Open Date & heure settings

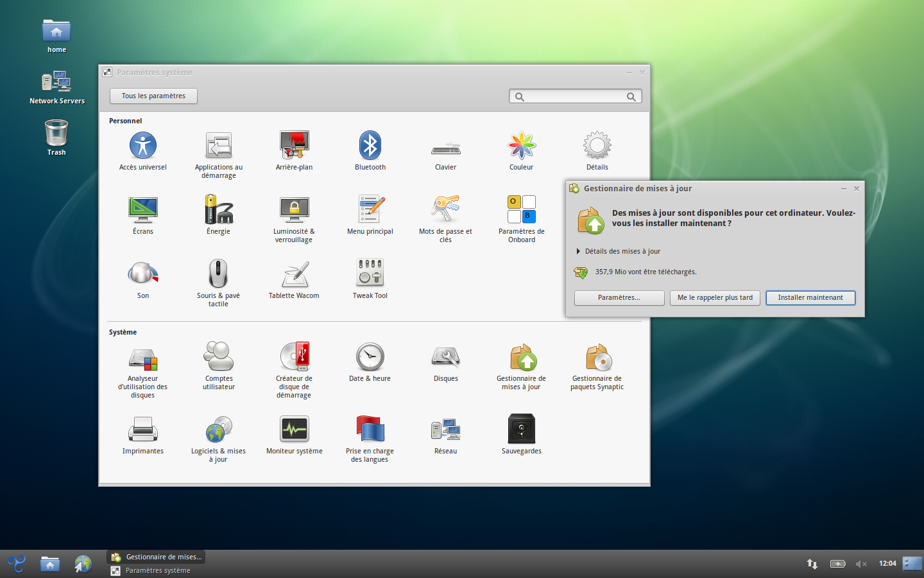(x=370, y=363)
